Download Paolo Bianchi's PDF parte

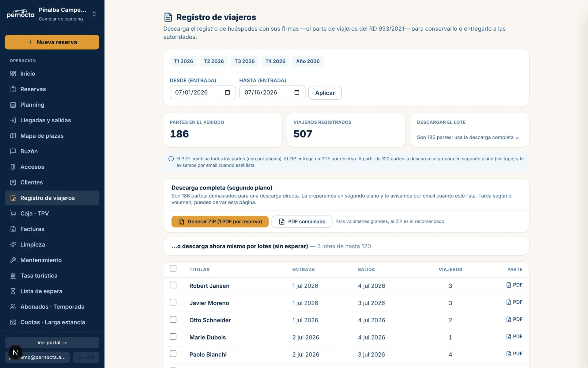514,354
